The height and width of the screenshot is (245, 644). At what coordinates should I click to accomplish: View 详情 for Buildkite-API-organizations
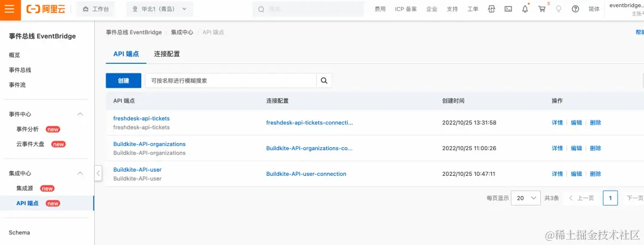click(x=558, y=148)
